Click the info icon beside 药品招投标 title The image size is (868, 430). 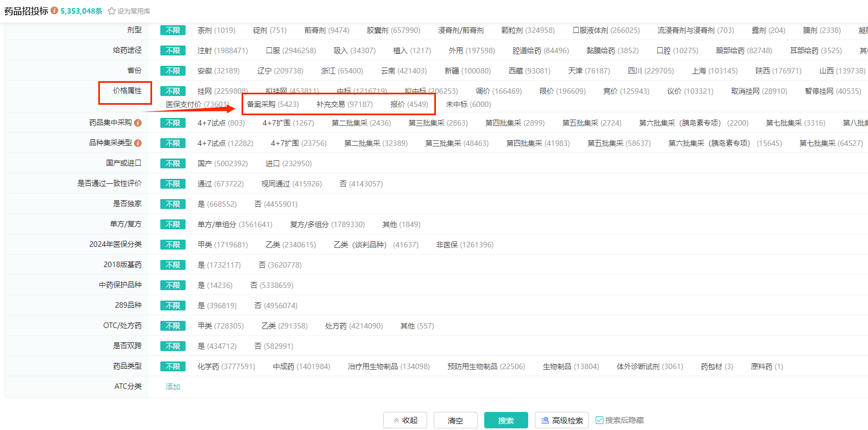(x=54, y=10)
